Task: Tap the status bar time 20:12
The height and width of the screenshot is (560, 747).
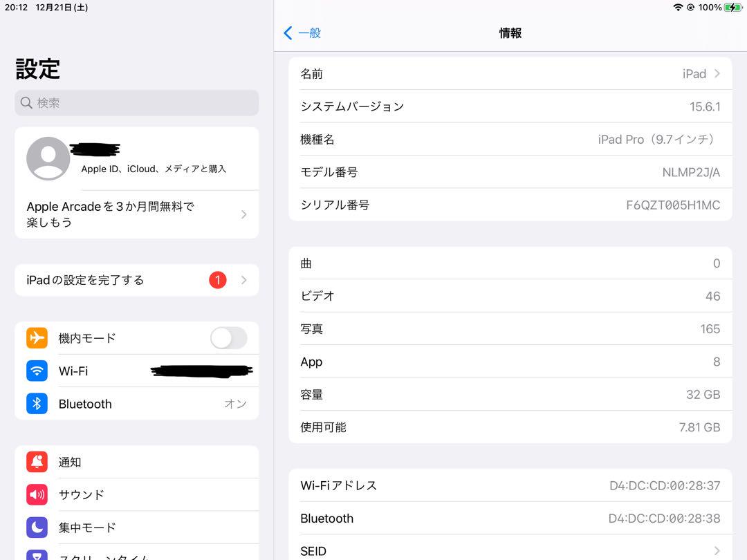Action: click(x=16, y=7)
